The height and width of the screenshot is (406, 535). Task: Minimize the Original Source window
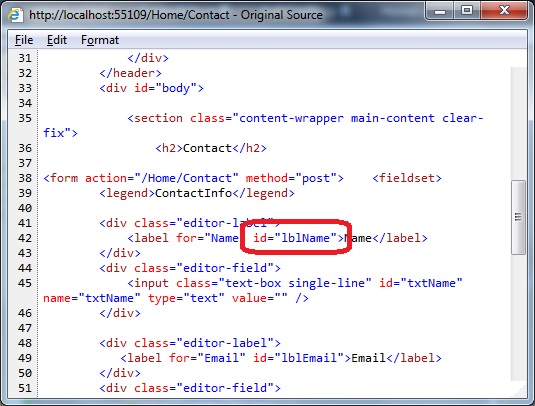coord(440,11)
